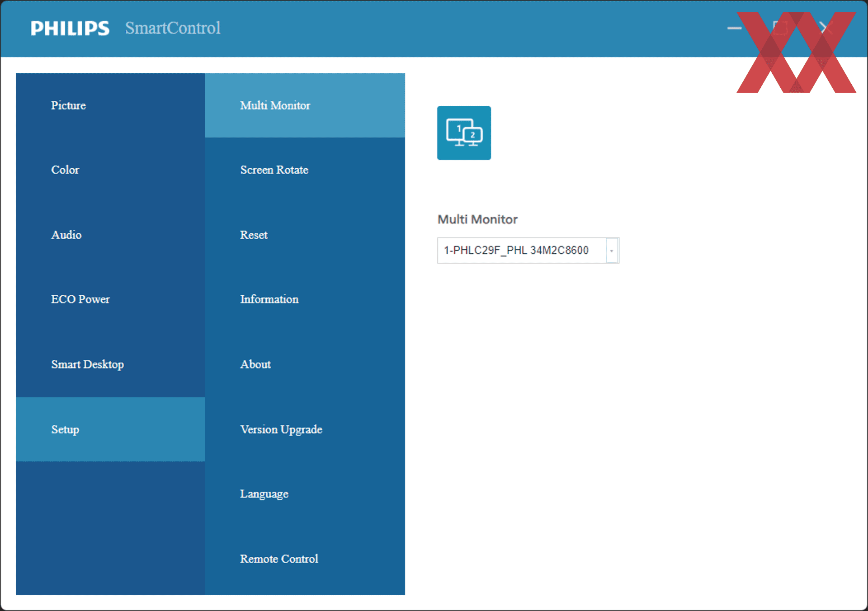Open the Picture settings category
The width and height of the screenshot is (868, 611).
coord(110,105)
